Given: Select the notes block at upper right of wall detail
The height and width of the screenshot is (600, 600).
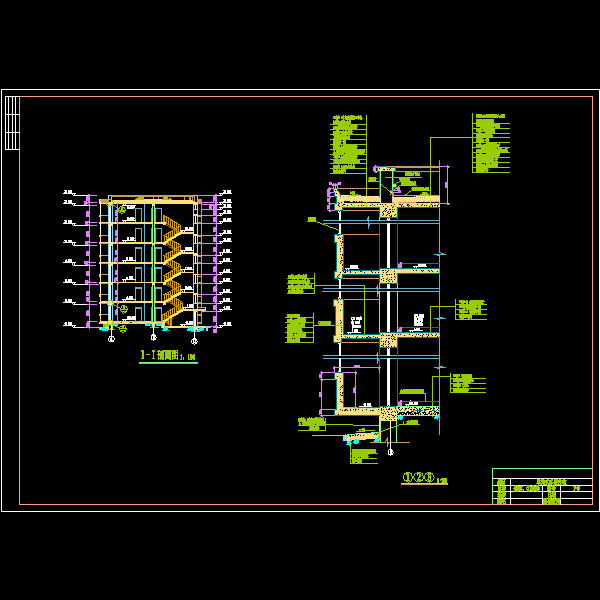Looking at the screenshot, I should [x=491, y=143].
